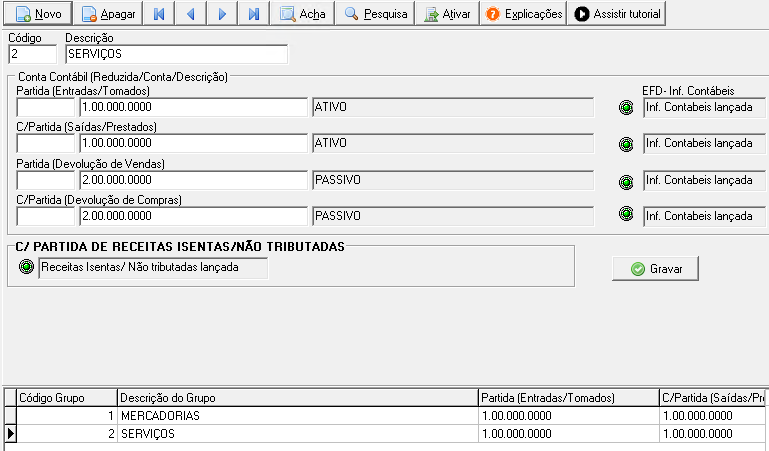Click Inf. Contabeis lançada for Devolução de Compras
Viewport: 769px width, 451px height.
coord(705,216)
